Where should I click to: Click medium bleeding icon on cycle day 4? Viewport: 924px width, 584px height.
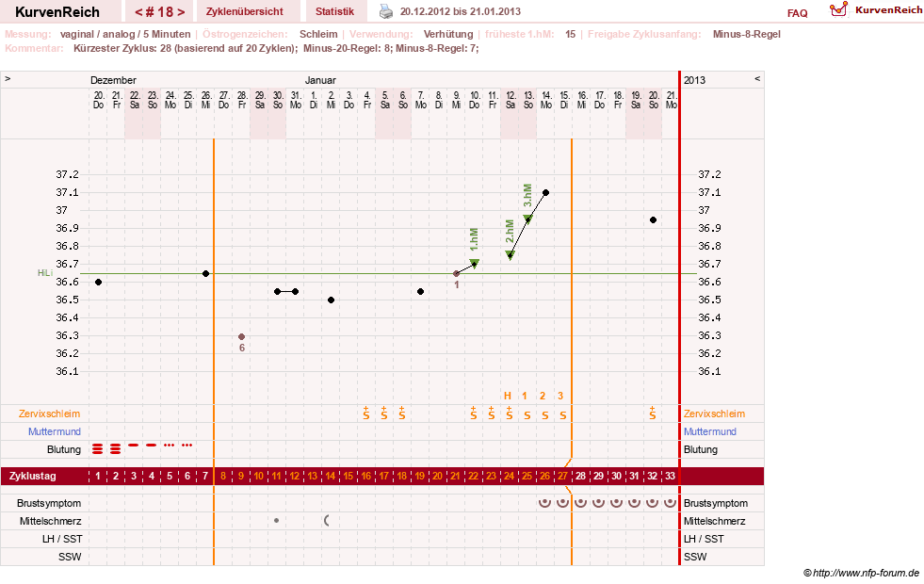(x=152, y=445)
